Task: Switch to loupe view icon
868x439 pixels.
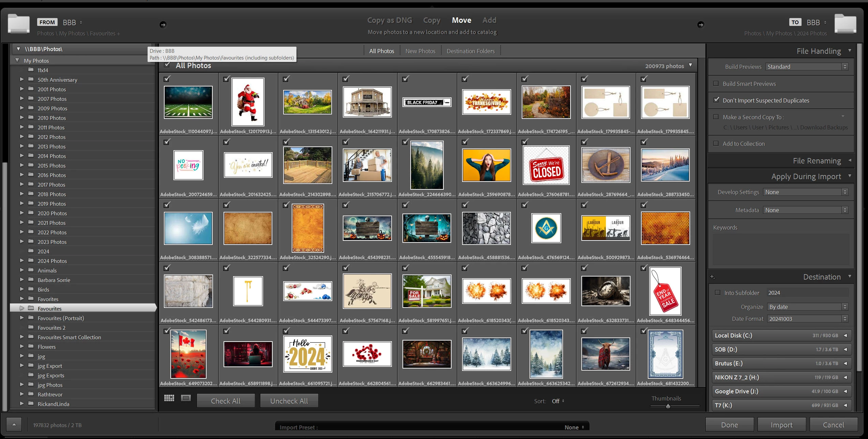Action: [x=186, y=398]
